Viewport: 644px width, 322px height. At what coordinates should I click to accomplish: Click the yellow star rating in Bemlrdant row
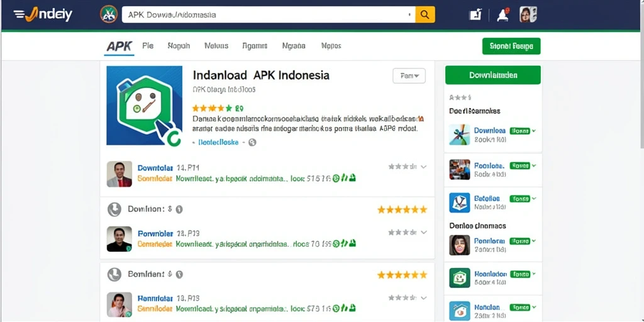pyautogui.click(x=402, y=275)
